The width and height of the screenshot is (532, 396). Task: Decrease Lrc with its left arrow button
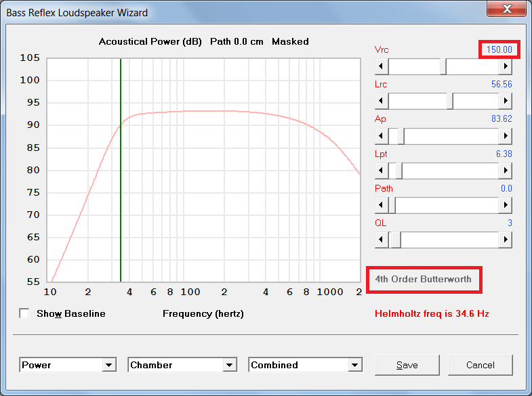382,101
